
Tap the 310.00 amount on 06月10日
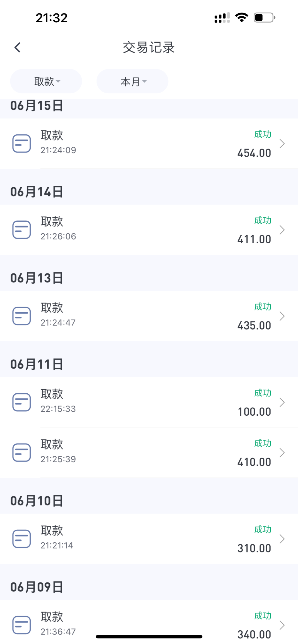pyautogui.click(x=254, y=548)
